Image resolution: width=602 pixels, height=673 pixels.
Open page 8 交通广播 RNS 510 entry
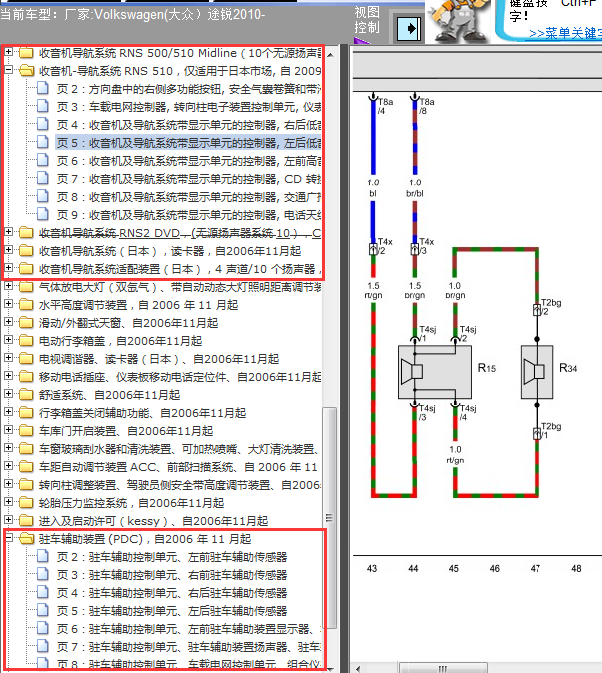tap(188, 197)
